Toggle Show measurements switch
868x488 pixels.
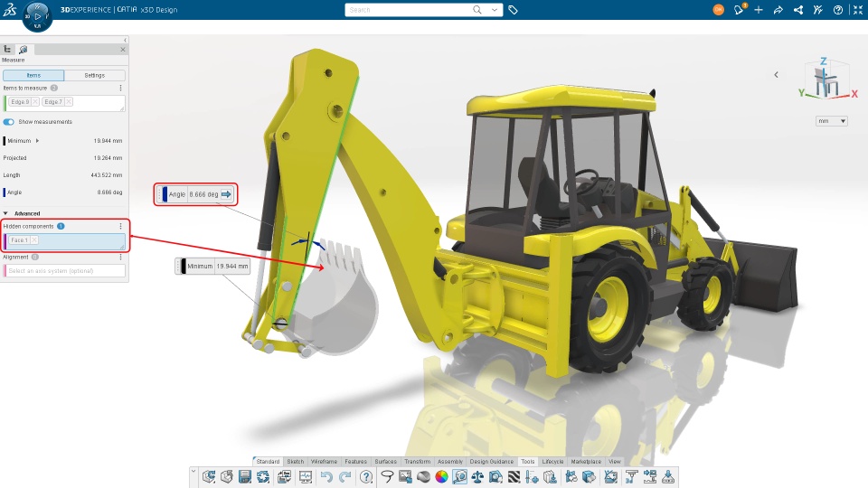pos(9,122)
